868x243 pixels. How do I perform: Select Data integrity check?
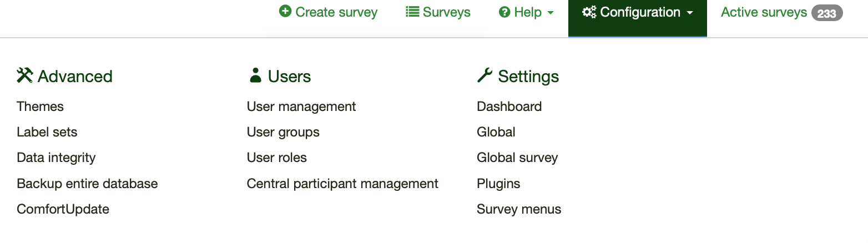tap(56, 158)
